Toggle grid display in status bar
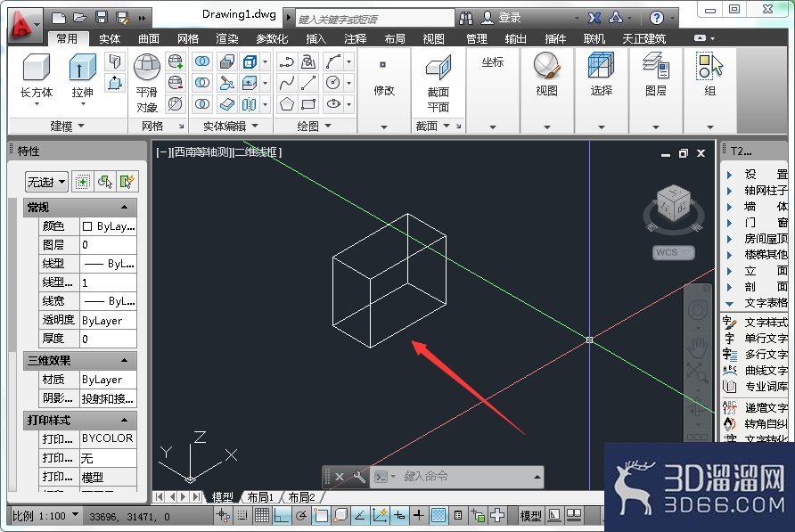 click(x=262, y=516)
